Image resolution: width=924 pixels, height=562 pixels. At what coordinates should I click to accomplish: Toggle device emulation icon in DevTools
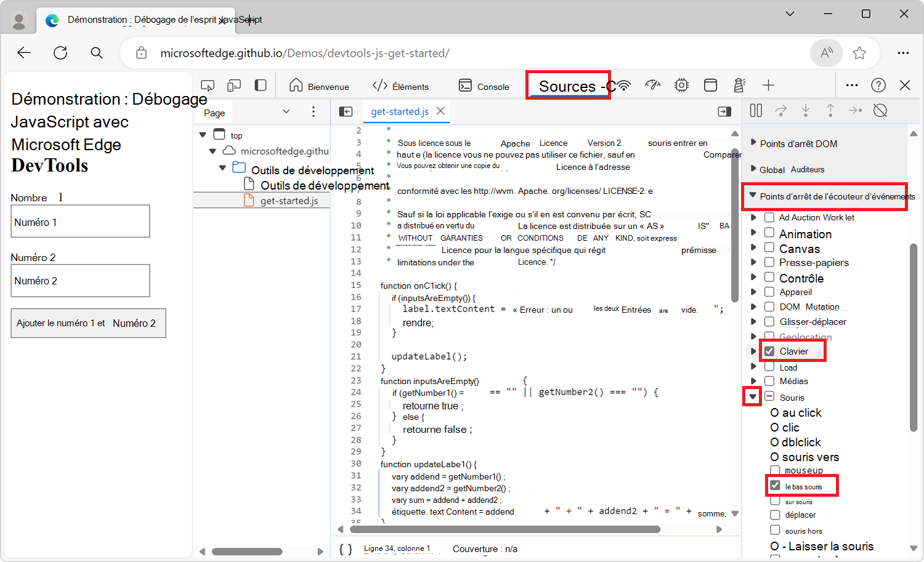[234, 86]
